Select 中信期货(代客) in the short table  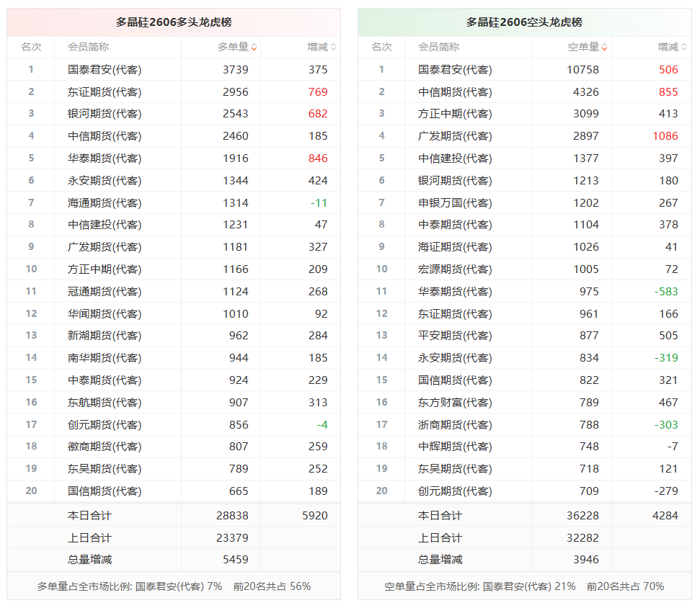coord(455,92)
